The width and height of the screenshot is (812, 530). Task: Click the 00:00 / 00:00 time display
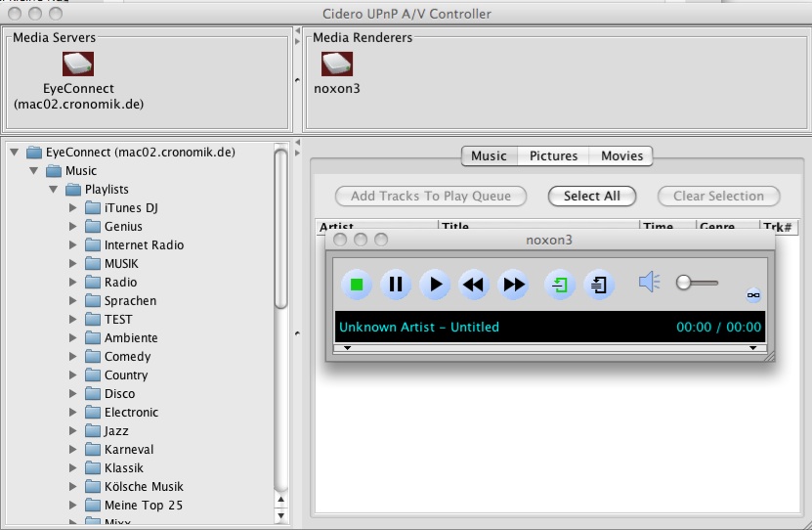(719, 327)
